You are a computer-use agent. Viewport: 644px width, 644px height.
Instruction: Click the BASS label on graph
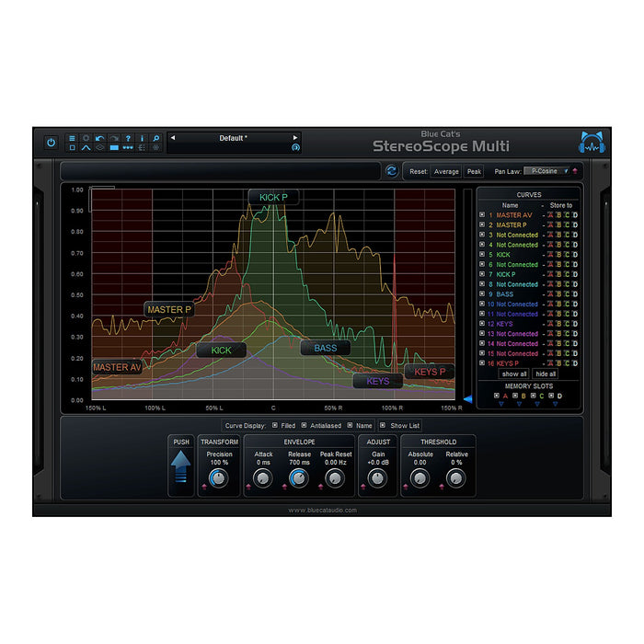[x=326, y=349]
